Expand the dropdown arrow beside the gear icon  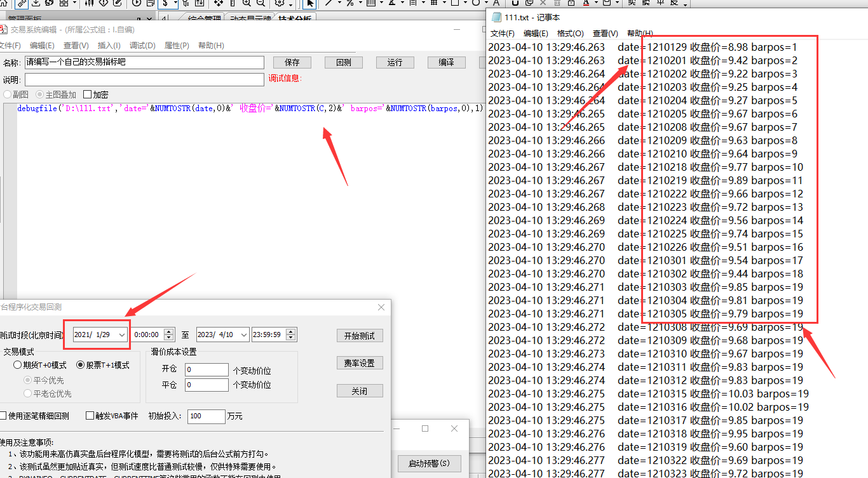pyautogui.click(x=290, y=4)
